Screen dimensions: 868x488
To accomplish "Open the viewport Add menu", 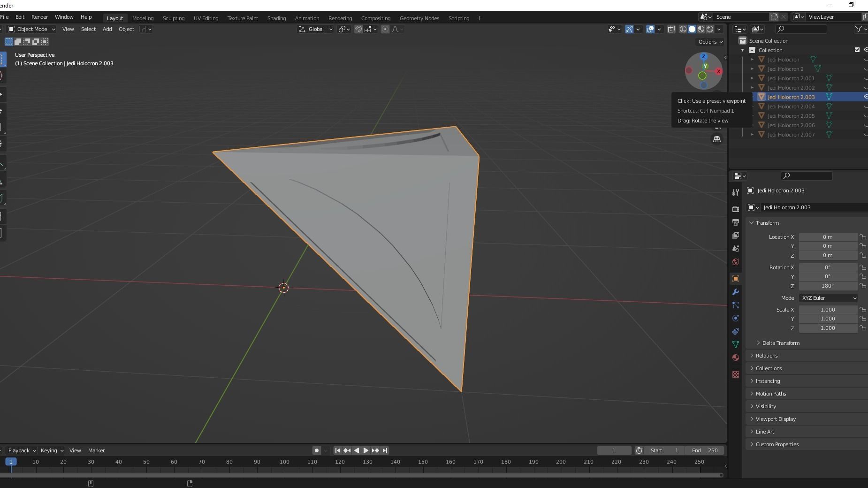I will tap(107, 29).
